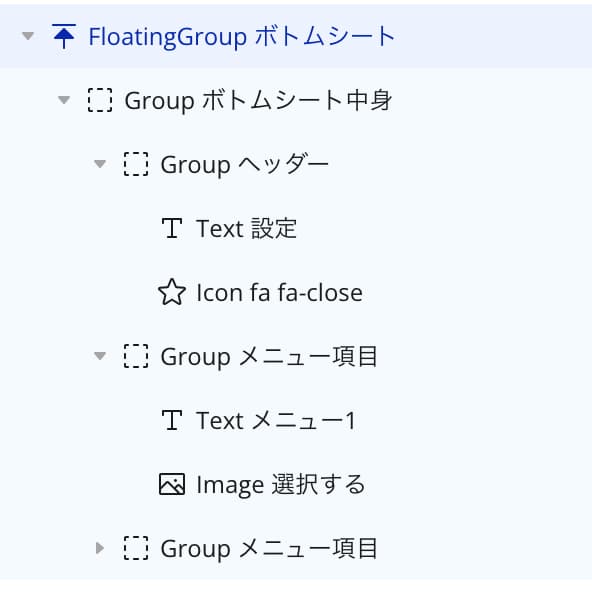Collapse the FloatingGroup ボトムシート tree node

tap(28, 36)
